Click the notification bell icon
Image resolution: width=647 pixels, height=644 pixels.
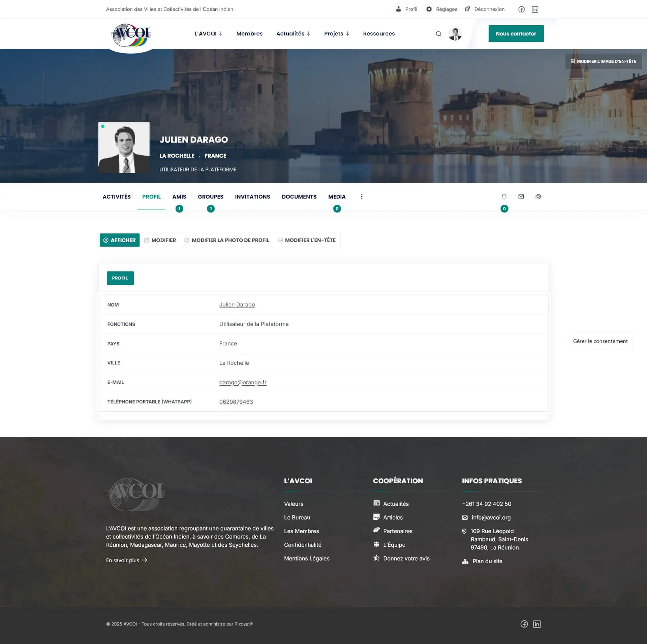[504, 196]
